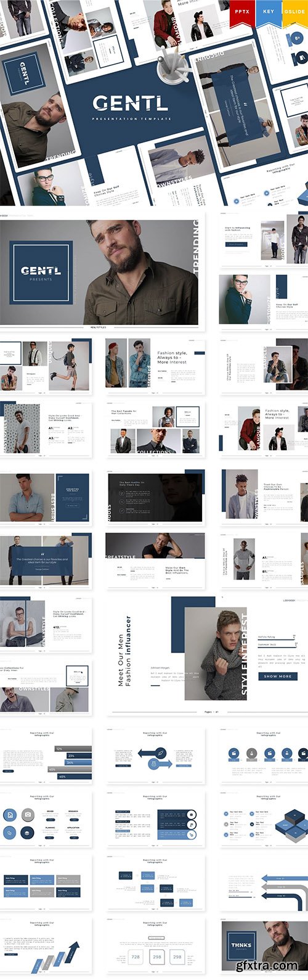Click the 23% bar in the chart slide

(x=79, y=756)
